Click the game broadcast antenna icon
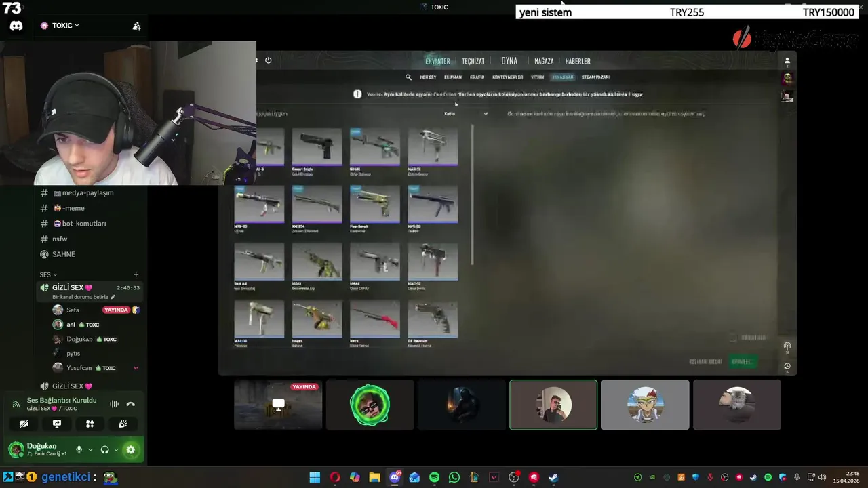This screenshot has height=488, width=868. coord(787,346)
